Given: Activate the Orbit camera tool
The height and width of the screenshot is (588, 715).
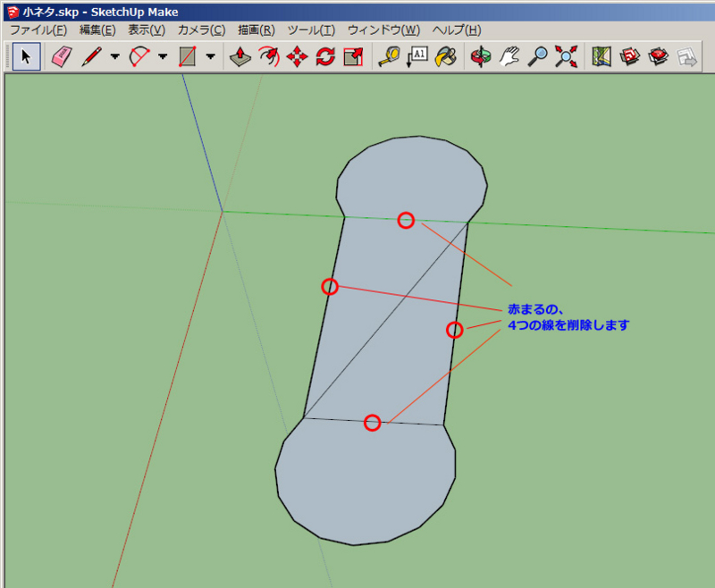Looking at the screenshot, I should (x=481, y=56).
